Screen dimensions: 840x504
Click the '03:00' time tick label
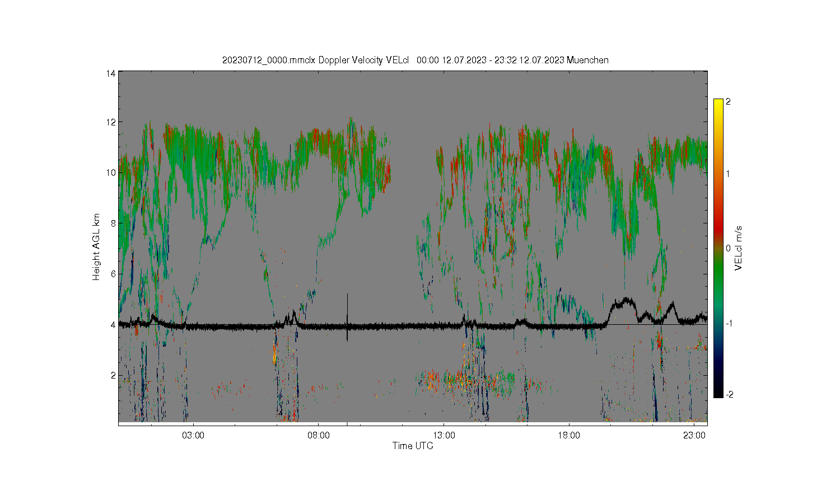click(x=193, y=435)
